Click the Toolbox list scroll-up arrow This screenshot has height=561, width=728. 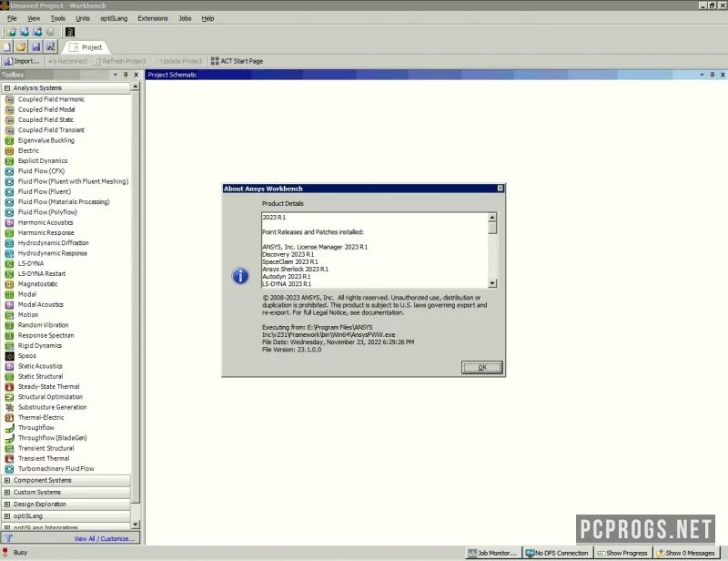tap(135, 87)
